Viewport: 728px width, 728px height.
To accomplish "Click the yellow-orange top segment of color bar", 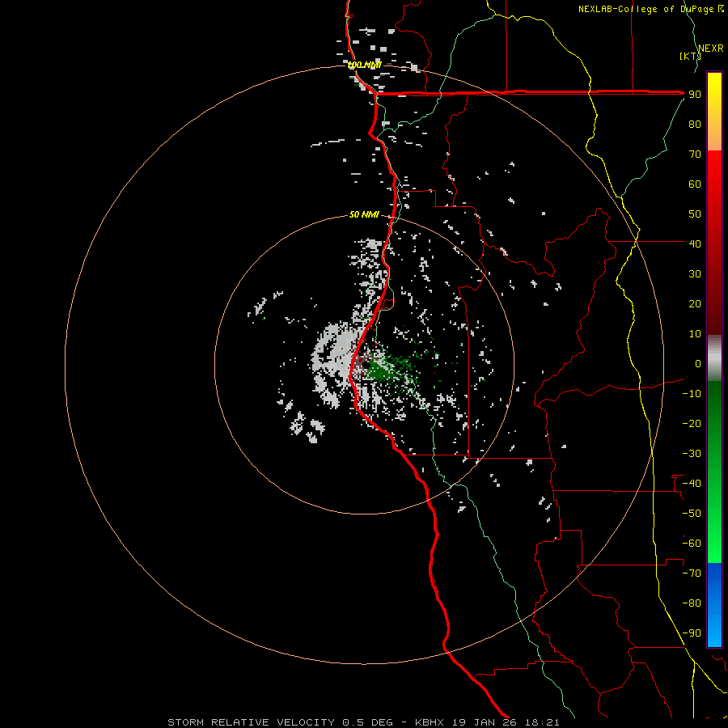I will (x=714, y=112).
